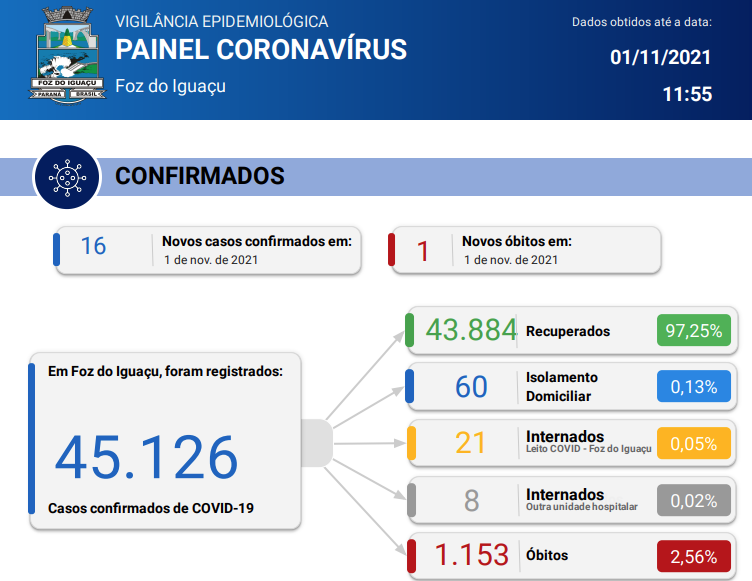This screenshot has height=581, width=752.
Task: Click the gray 0,02% badge
Action: [694, 500]
